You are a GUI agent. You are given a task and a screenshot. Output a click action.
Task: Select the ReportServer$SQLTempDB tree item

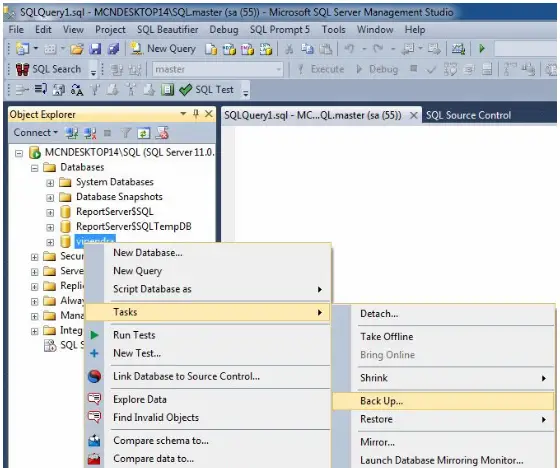tap(134, 226)
